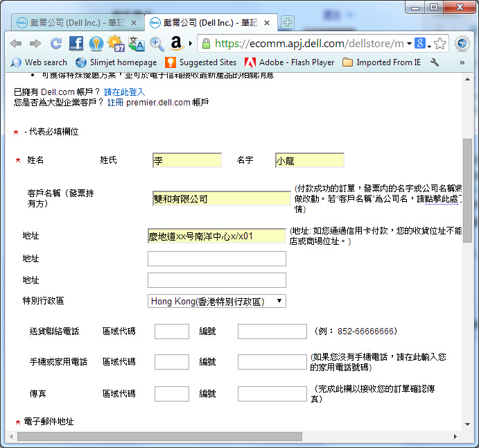Click 送貨聯絡電話 編號 field
Screen dimensions: 479x448
pos(272,331)
